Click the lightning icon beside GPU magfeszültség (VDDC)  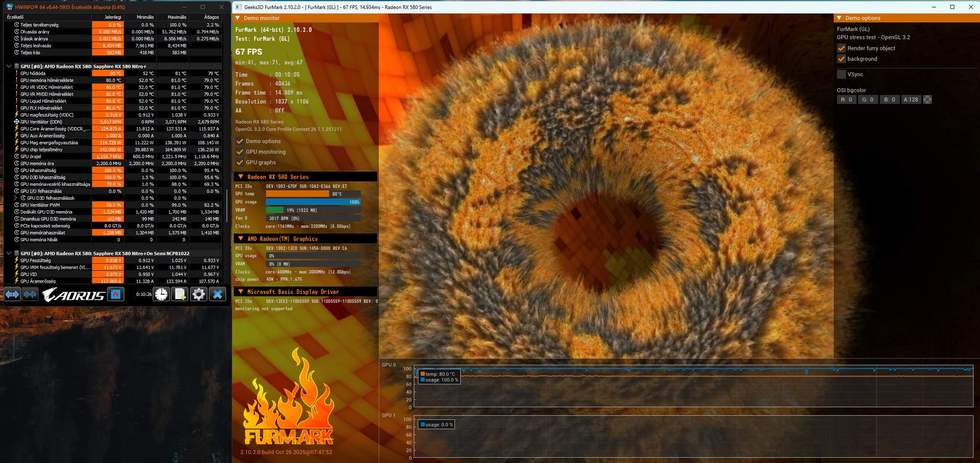(17, 115)
